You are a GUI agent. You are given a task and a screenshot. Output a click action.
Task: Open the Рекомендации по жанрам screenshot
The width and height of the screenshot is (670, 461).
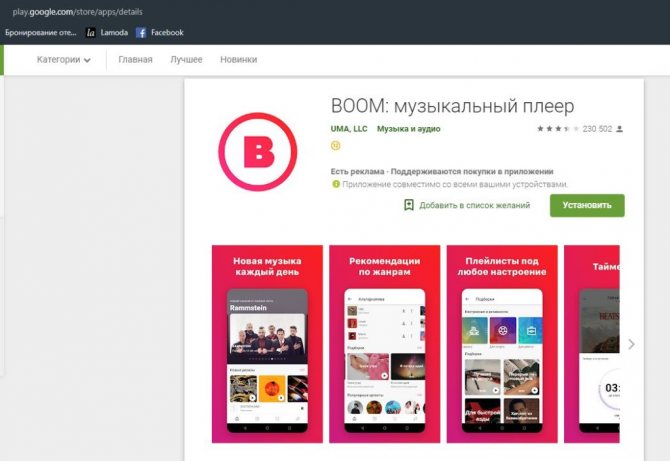tap(384, 343)
